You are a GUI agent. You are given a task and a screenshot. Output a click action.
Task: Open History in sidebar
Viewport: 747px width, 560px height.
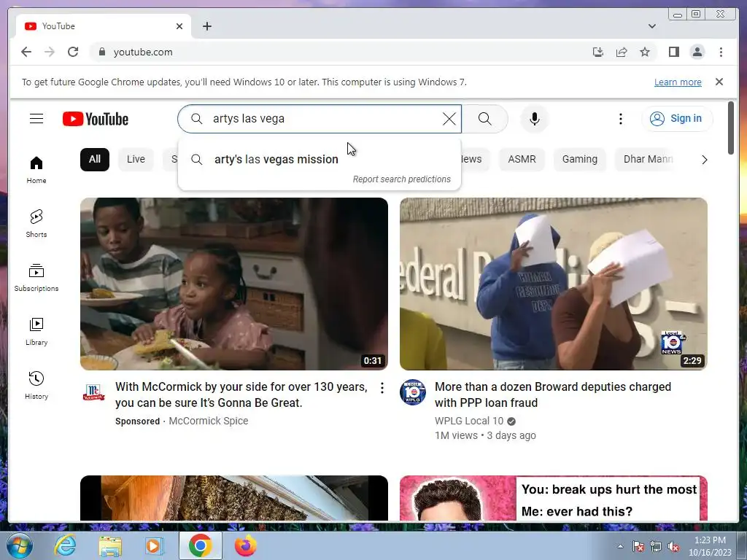click(36, 385)
